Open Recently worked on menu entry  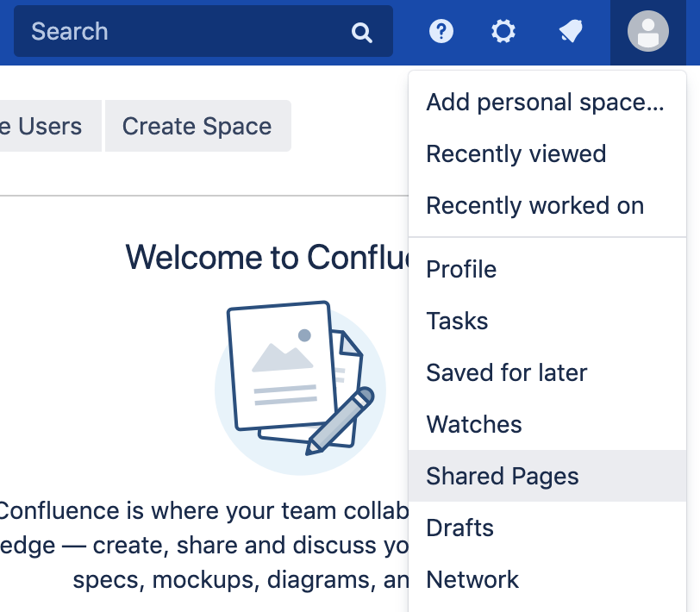click(547, 206)
